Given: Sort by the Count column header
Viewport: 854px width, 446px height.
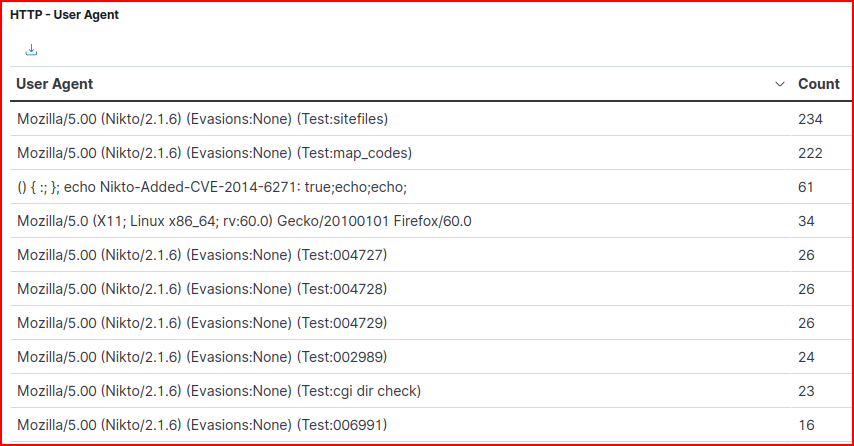Looking at the screenshot, I should [x=818, y=85].
